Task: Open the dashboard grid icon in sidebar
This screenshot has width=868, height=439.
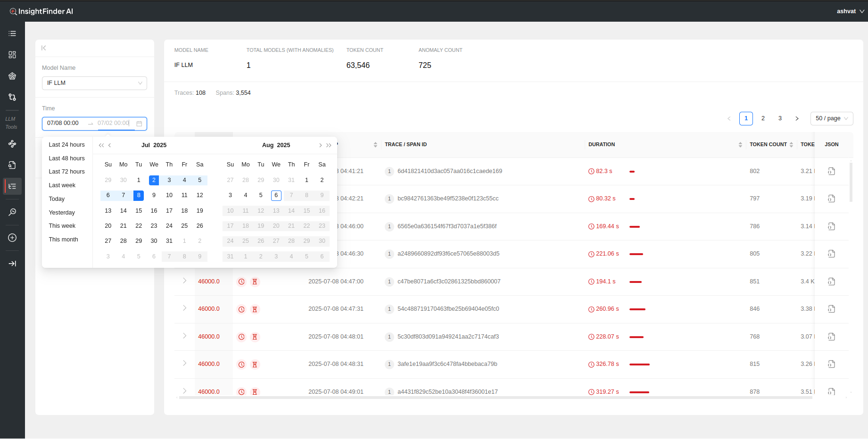Action: (12, 55)
